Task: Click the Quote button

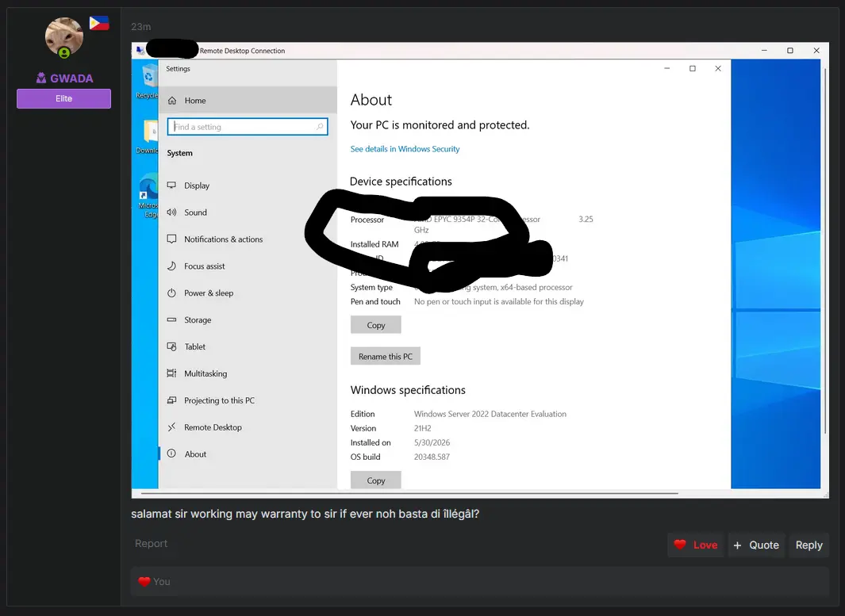Action: click(756, 545)
